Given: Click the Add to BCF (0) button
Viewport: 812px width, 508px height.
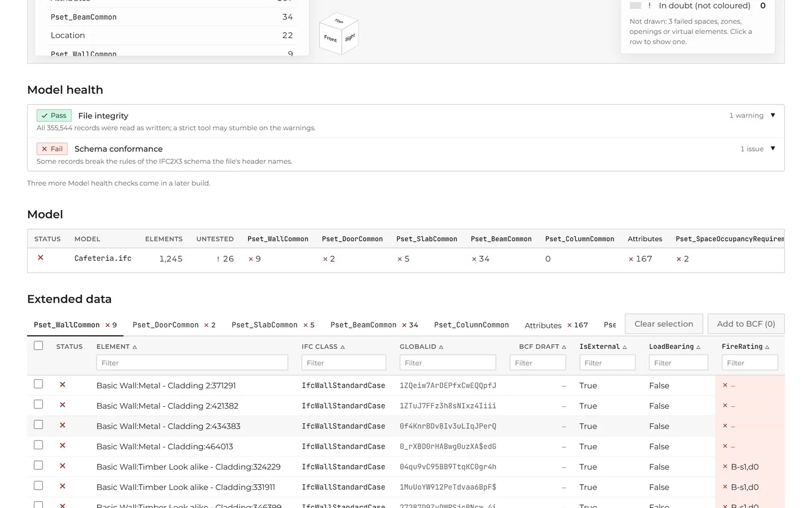Looking at the screenshot, I should tap(746, 324).
